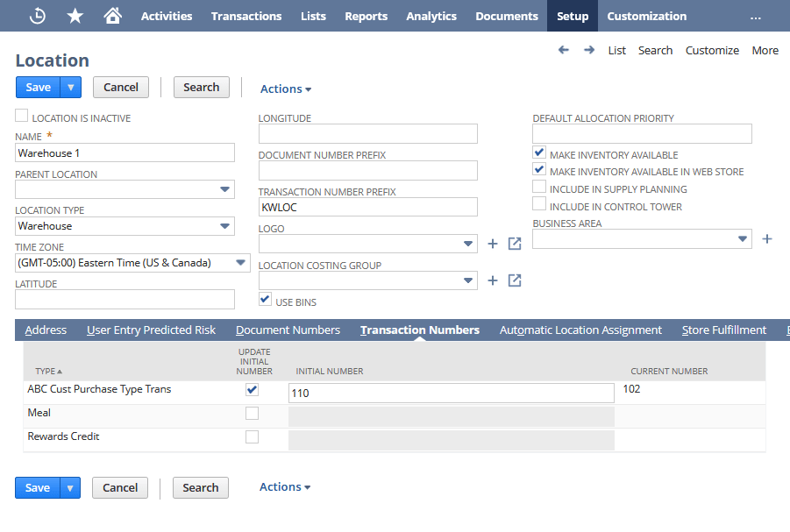This screenshot has height=532, width=790.
Task: Open the Shortcuts star icon
Action: (x=75, y=16)
